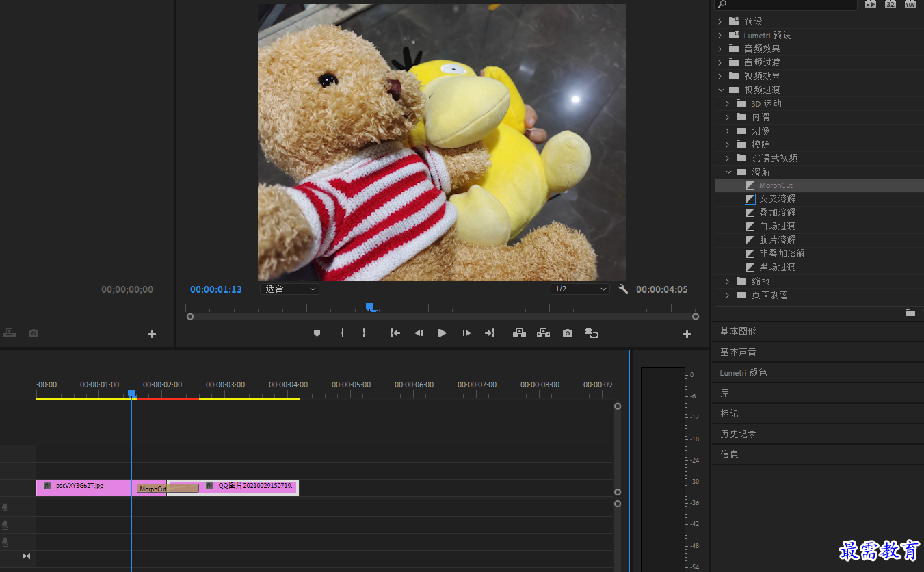
Task: Click the source monitor camera export frame icon
Action: click(x=34, y=333)
